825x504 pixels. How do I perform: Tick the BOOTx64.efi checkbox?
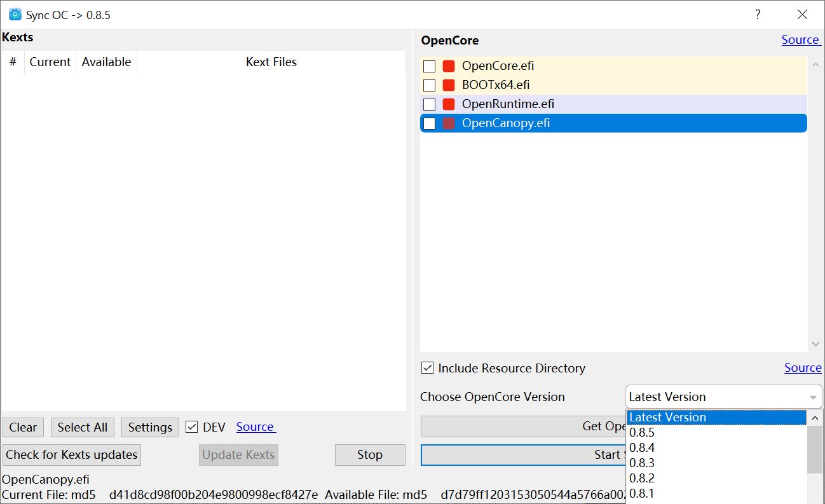pyautogui.click(x=430, y=85)
